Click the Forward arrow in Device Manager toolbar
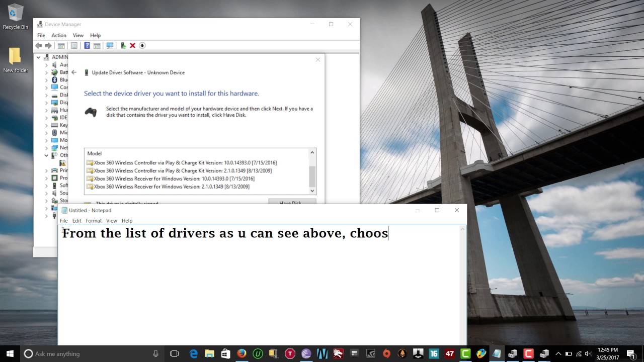The image size is (644, 362). (x=48, y=46)
